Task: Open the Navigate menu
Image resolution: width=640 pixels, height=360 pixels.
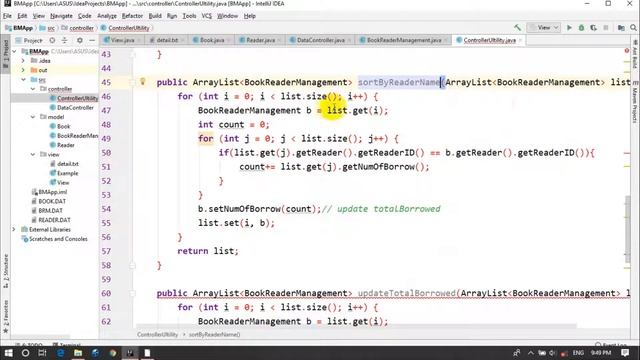Action: tap(61, 16)
